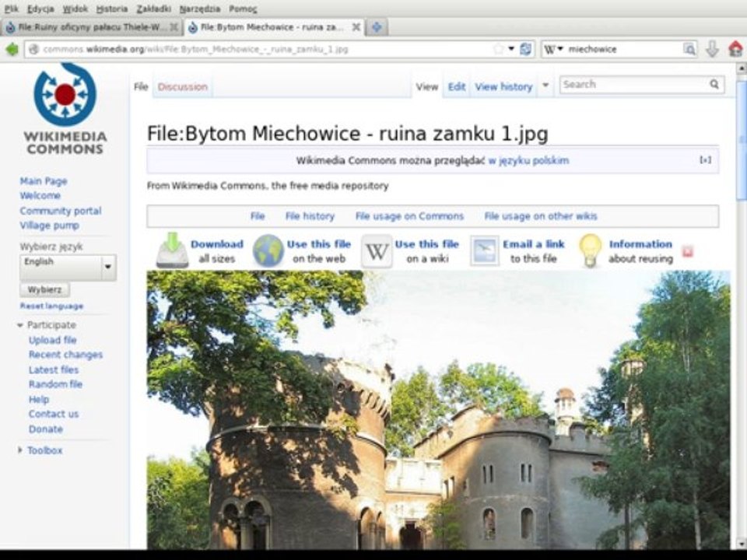Bookmark the page with the star icon
The height and width of the screenshot is (560, 747).
pyautogui.click(x=498, y=49)
